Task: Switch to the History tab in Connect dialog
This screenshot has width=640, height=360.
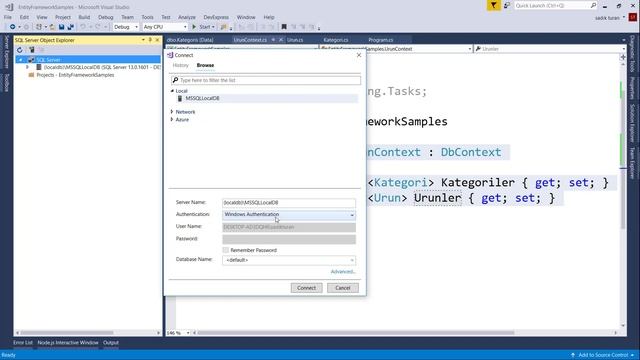Action: click(180, 65)
